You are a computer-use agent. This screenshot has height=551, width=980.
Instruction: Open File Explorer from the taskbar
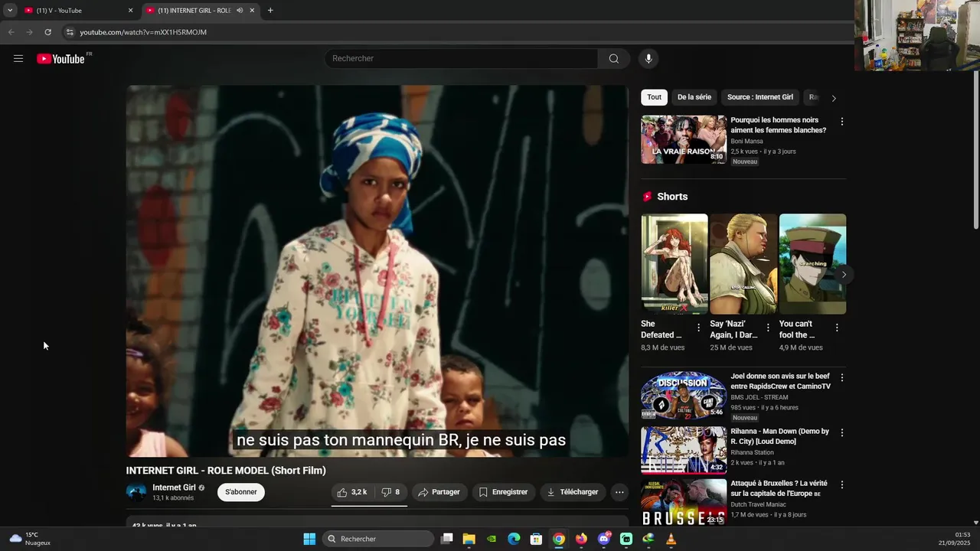click(x=469, y=539)
